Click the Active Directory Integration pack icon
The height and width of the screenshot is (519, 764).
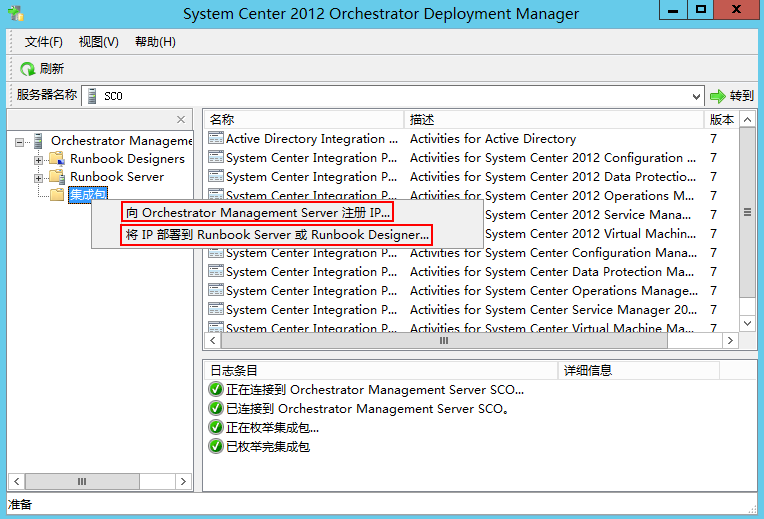(x=216, y=138)
